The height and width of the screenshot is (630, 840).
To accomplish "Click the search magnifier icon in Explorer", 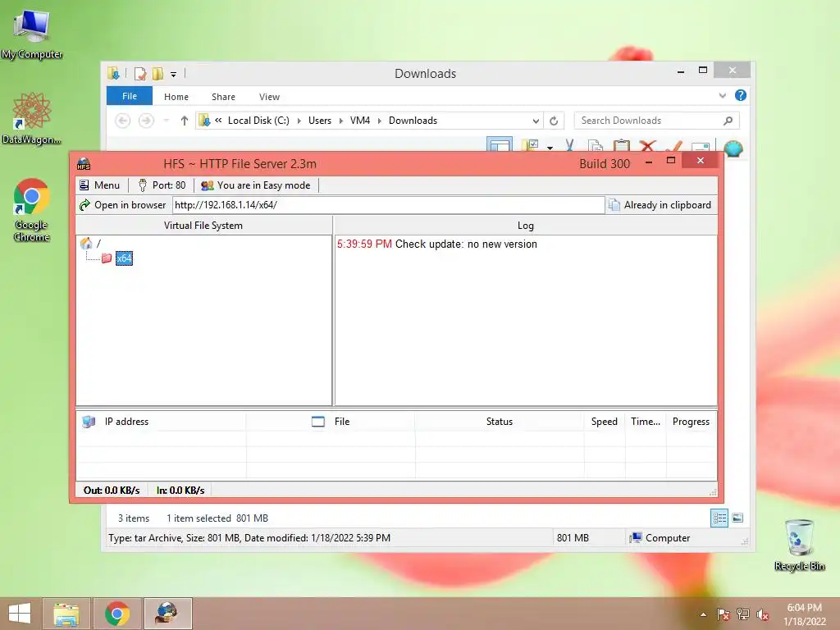I will tap(728, 121).
